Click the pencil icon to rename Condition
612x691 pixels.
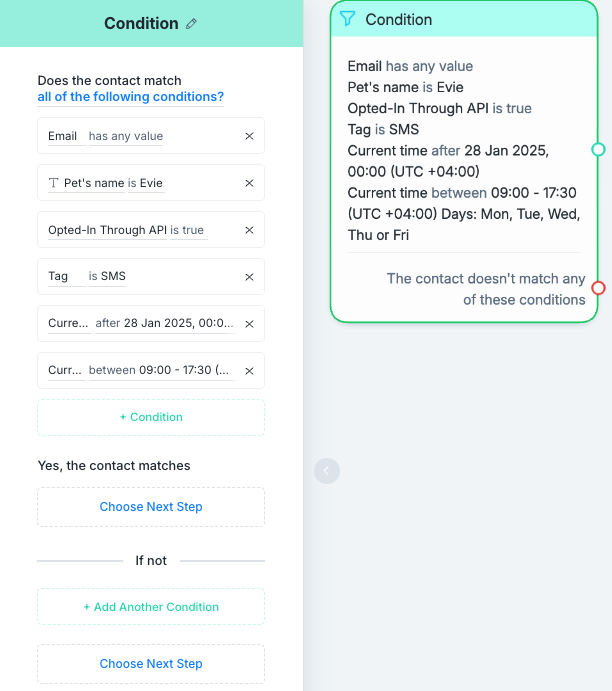click(x=191, y=24)
